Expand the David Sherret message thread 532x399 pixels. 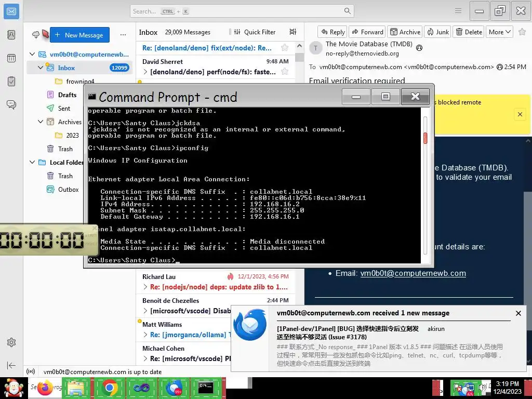tap(145, 72)
